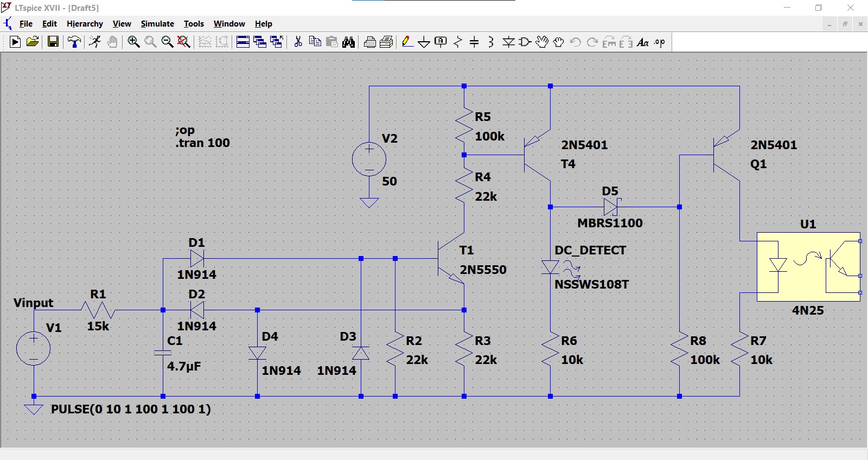This screenshot has width=868, height=460.
Task: Select the V2 voltage source symbol
Action: coord(369,159)
